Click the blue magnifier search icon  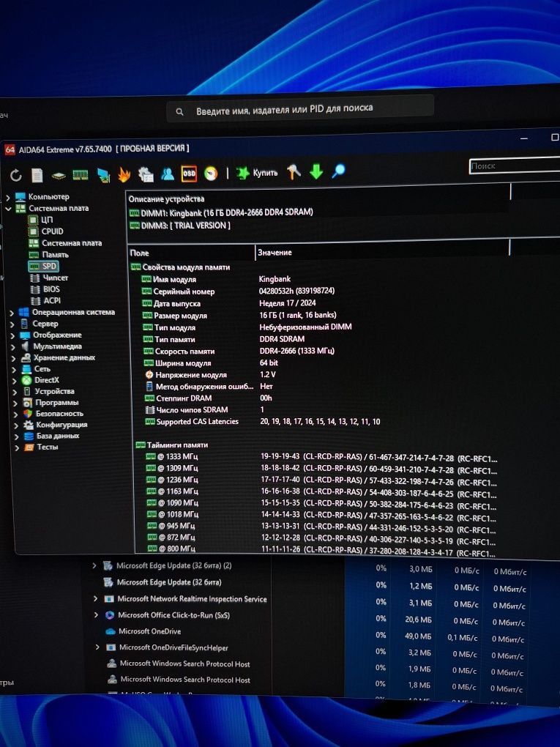[x=338, y=171]
